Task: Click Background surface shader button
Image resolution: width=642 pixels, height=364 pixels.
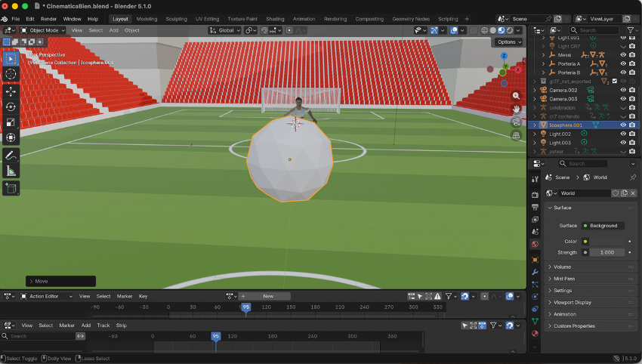Action: click(603, 226)
